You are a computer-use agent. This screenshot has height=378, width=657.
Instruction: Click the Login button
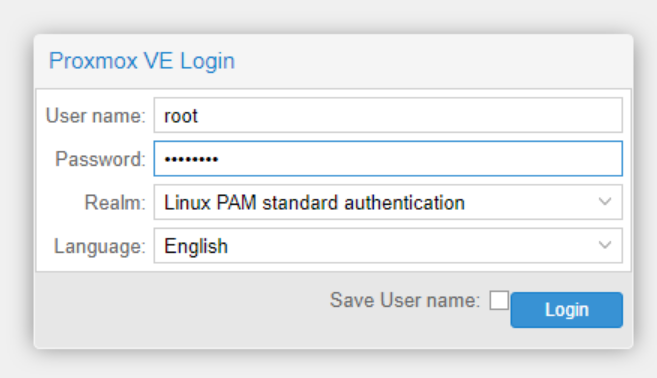pos(566,310)
